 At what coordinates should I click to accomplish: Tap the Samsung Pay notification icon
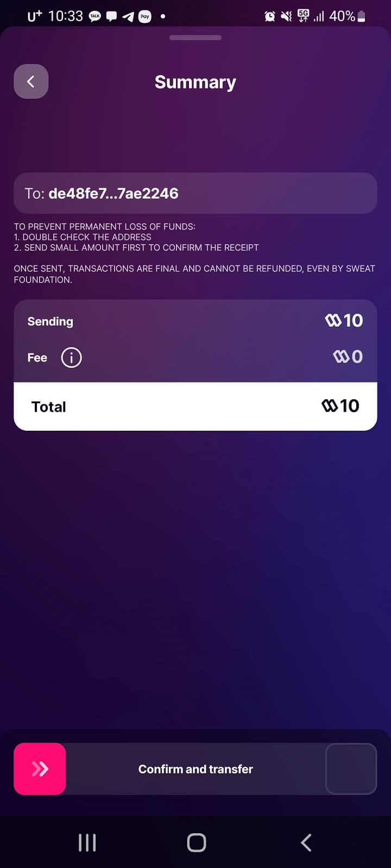[x=144, y=16]
